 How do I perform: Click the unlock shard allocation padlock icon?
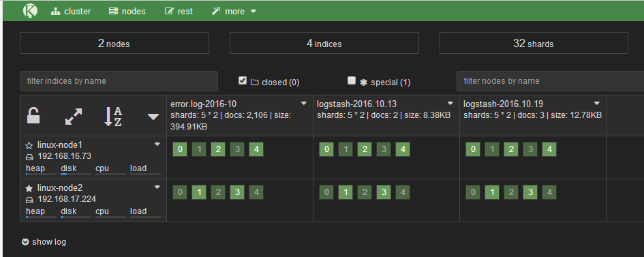tap(33, 116)
